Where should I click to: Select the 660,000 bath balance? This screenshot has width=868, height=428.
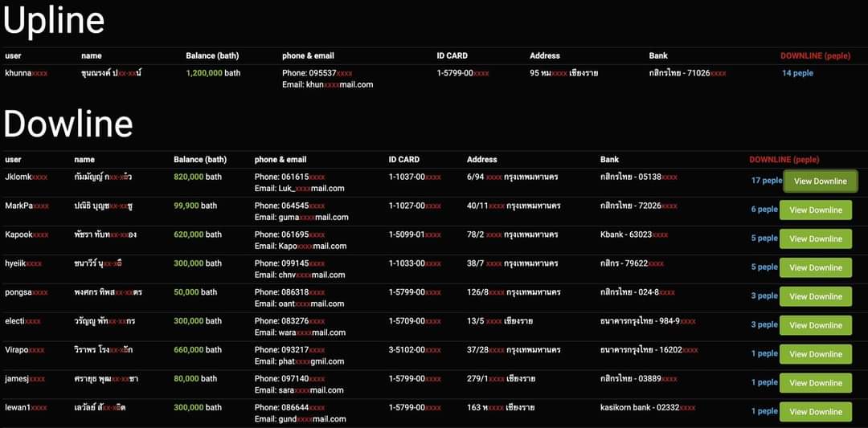[x=197, y=349]
